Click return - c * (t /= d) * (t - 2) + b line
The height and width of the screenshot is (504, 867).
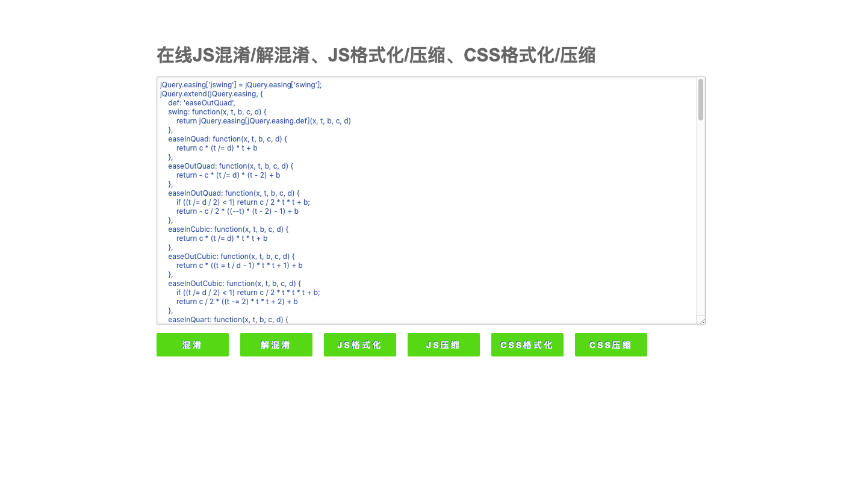[x=228, y=175]
